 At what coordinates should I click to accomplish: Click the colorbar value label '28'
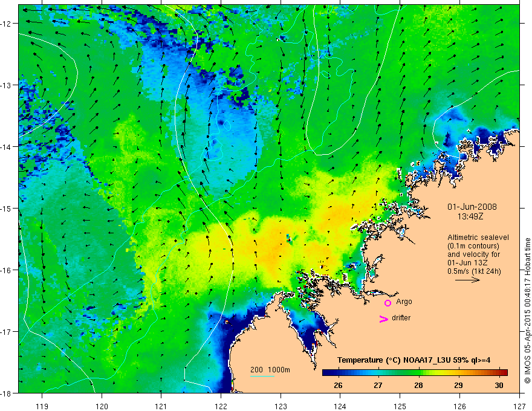pyautogui.click(x=418, y=385)
